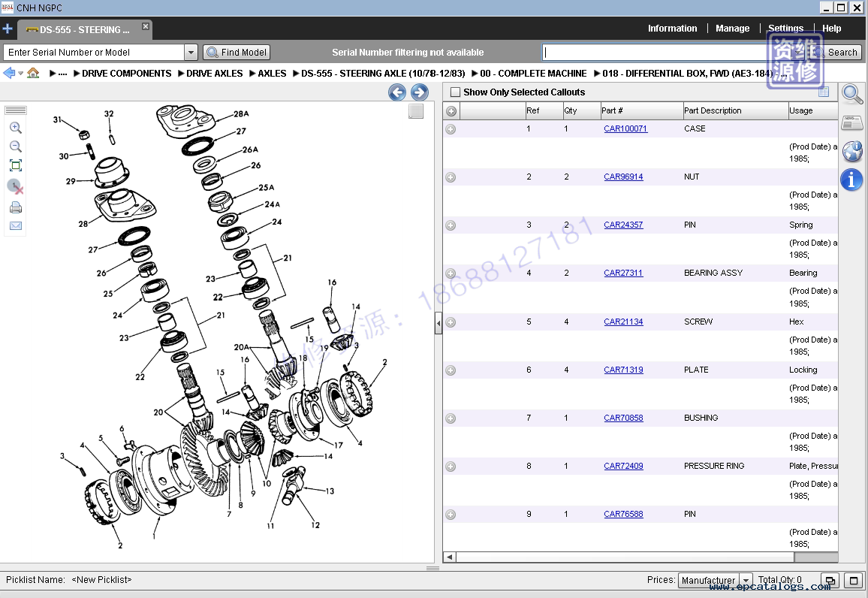Click the Find Model button
Image resolution: width=868 pixels, height=598 pixels.
pyautogui.click(x=237, y=53)
